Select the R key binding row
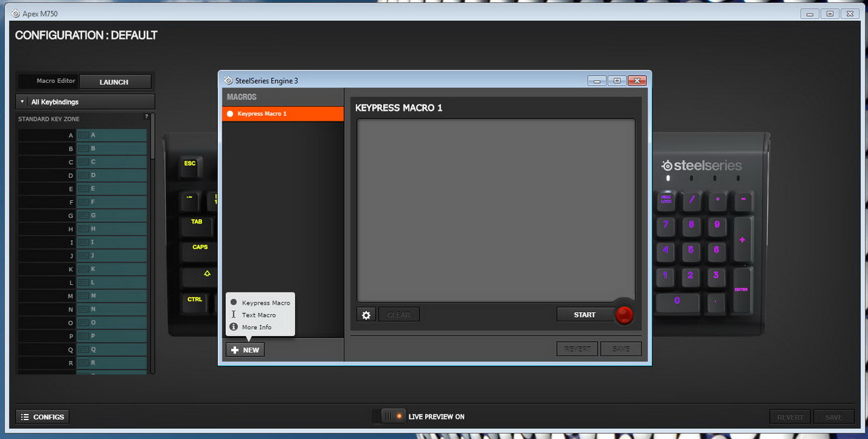Image resolution: width=868 pixels, height=439 pixels. pos(82,363)
